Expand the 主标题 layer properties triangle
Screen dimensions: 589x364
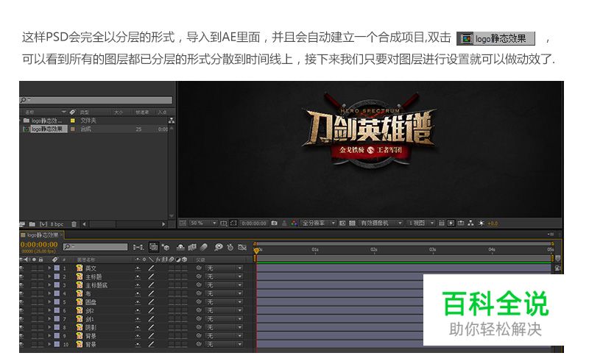tap(49, 276)
